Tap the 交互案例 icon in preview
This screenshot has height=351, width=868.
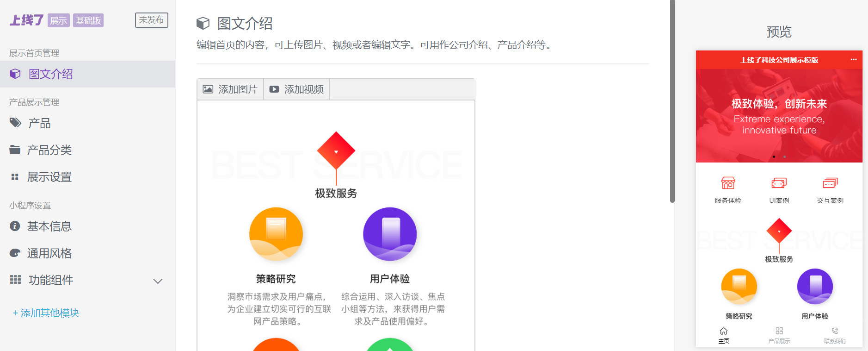(x=830, y=183)
